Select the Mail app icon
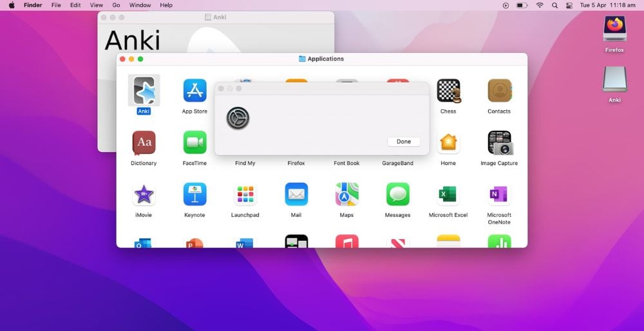The height and width of the screenshot is (331, 644). (296, 194)
